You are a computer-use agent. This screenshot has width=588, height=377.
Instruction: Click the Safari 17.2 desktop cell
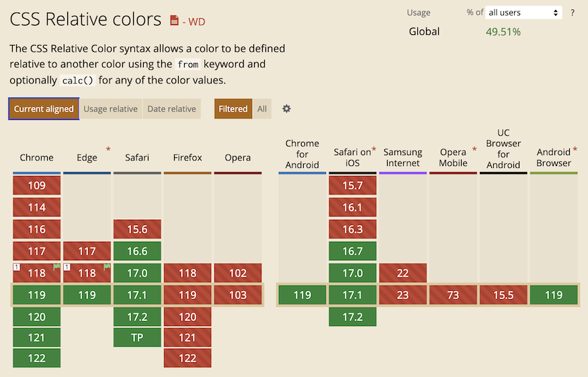137,317
